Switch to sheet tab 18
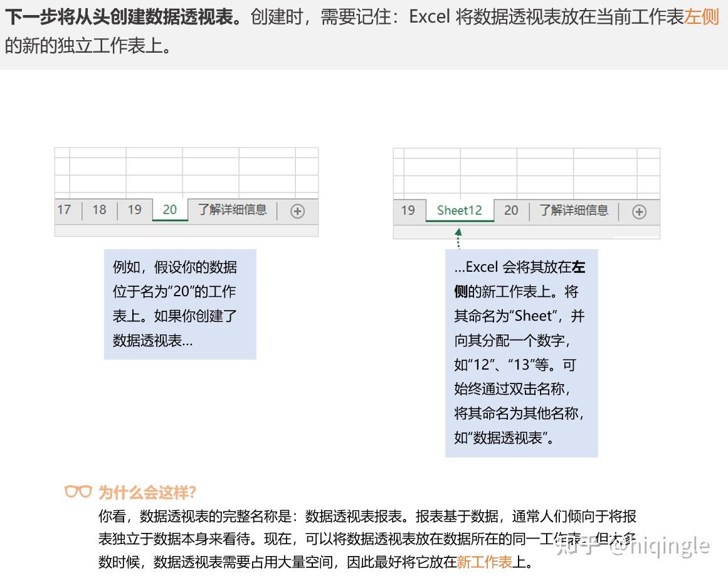This screenshot has height=578, width=728. (99, 210)
